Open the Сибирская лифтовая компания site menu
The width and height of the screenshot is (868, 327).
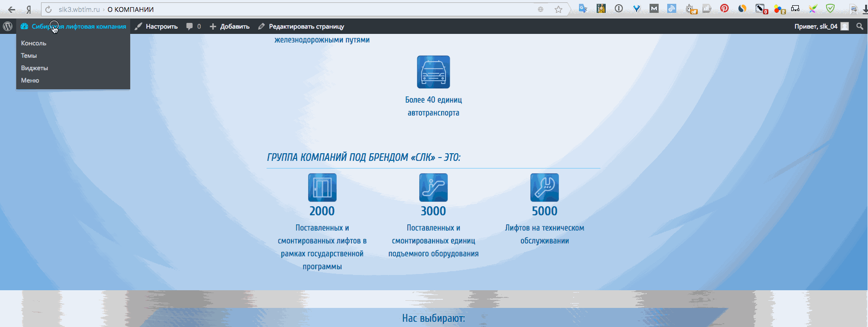pyautogui.click(x=73, y=26)
